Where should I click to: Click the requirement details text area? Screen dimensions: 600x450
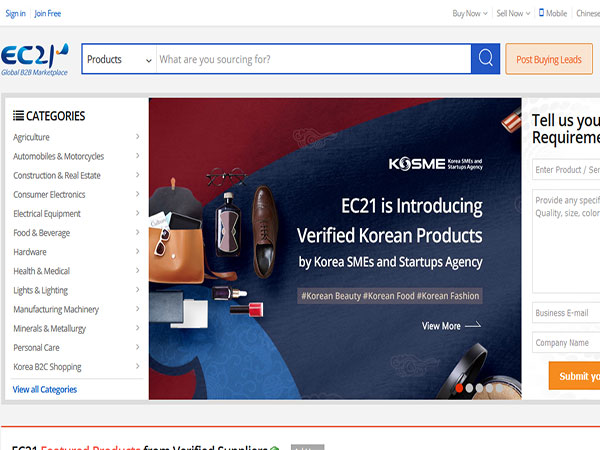(x=566, y=241)
